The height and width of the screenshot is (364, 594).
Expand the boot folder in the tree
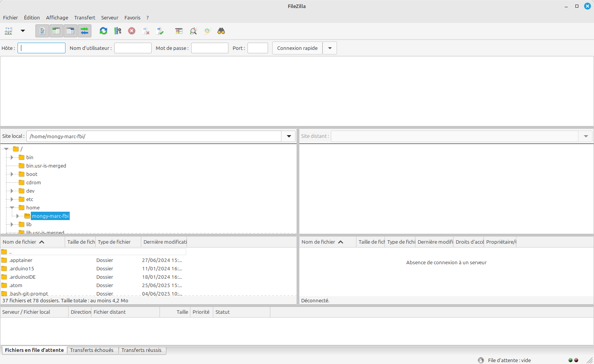click(13, 174)
